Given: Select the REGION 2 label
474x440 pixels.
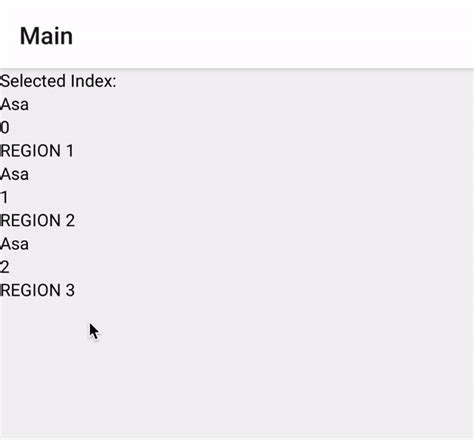Looking at the screenshot, I should coord(37,220).
